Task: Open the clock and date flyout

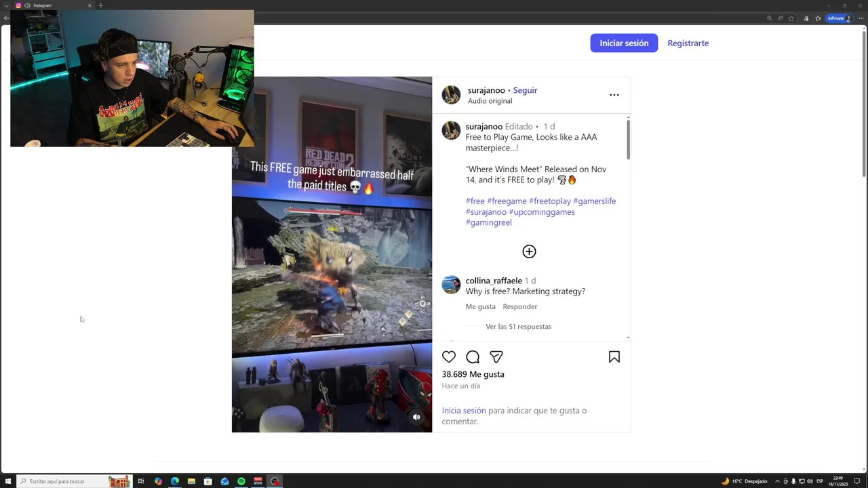Action: pyautogui.click(x=838, y=481)
